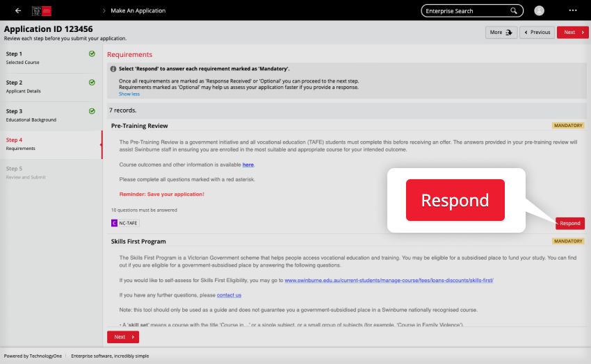Open the three-dot overflow menu
The height and width of the screenshot is (364, 591).
[573, 10]
